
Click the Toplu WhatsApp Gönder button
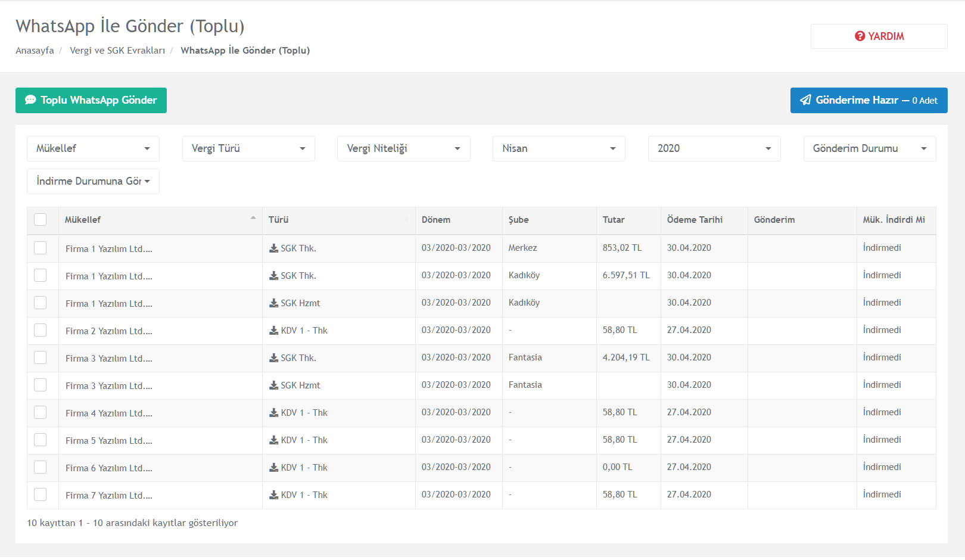tap(91, 100)
